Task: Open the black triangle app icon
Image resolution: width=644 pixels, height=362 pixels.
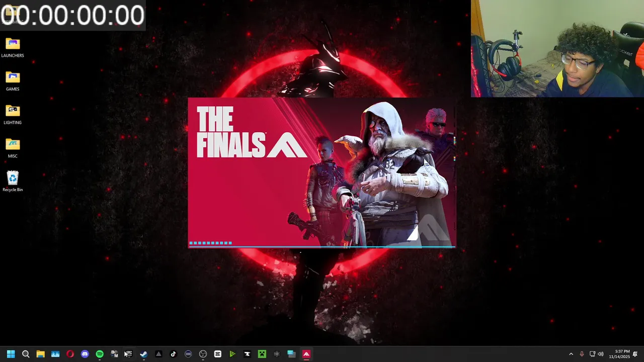Action: (158, 354)
